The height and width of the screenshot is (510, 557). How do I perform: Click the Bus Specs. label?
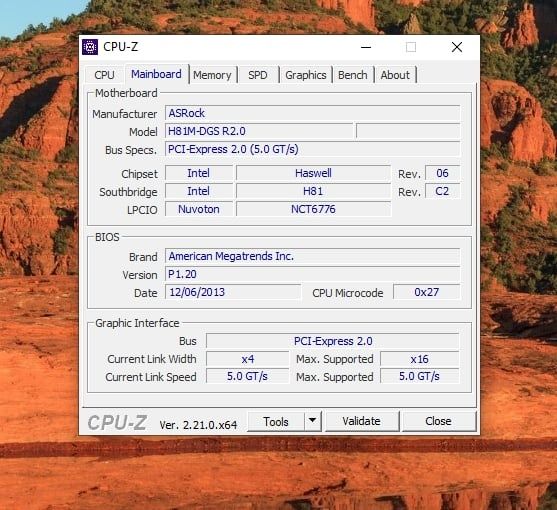click(x=131, y=150)
